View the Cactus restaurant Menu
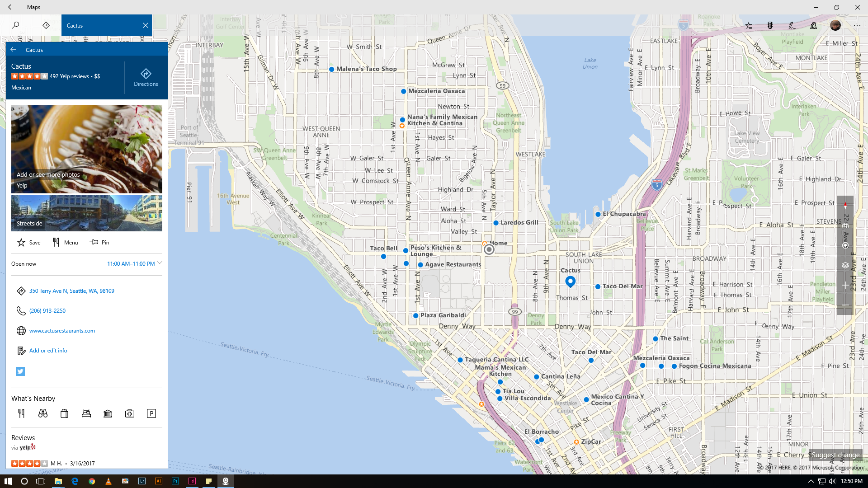 [66, 243]
